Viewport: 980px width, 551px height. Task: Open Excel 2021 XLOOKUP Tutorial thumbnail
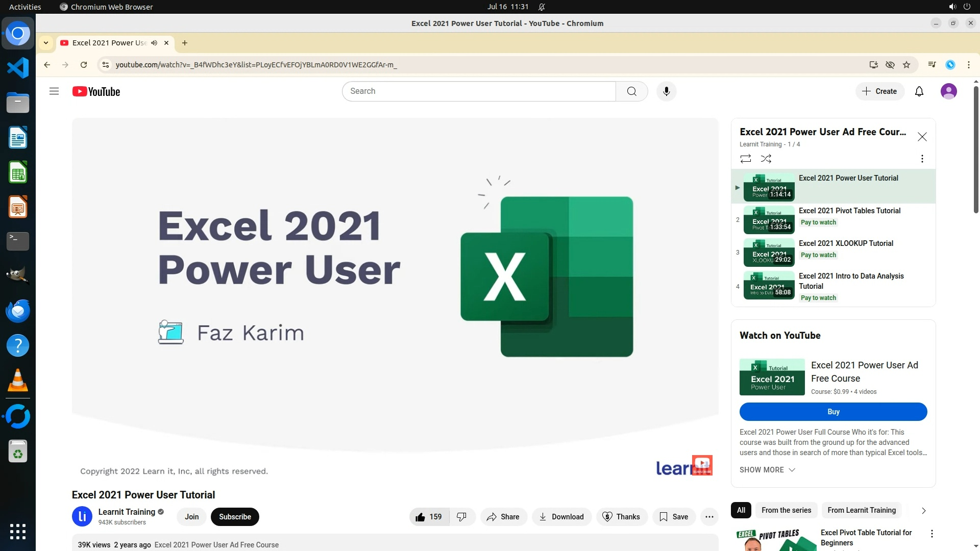click(769, 253)
